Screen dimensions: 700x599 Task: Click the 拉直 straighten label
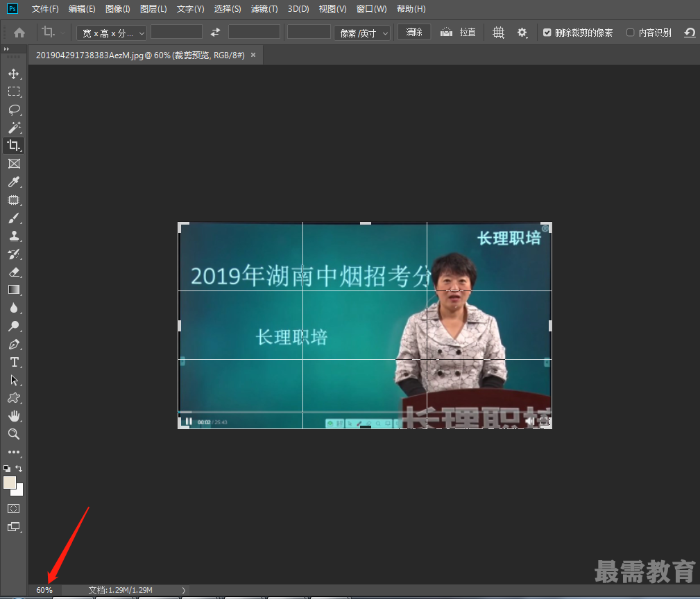click(468, 33)
